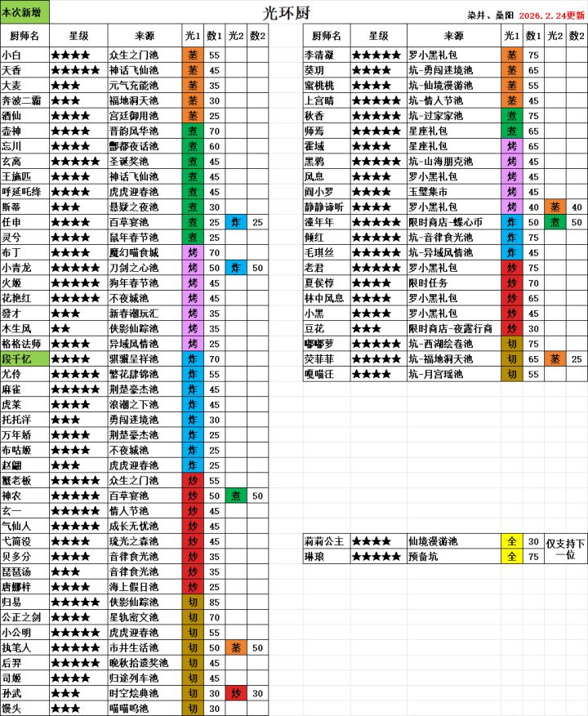The image size is (588, 716).
Task: Select the title cell '光环厨'
Action: [x=287, y=13]
